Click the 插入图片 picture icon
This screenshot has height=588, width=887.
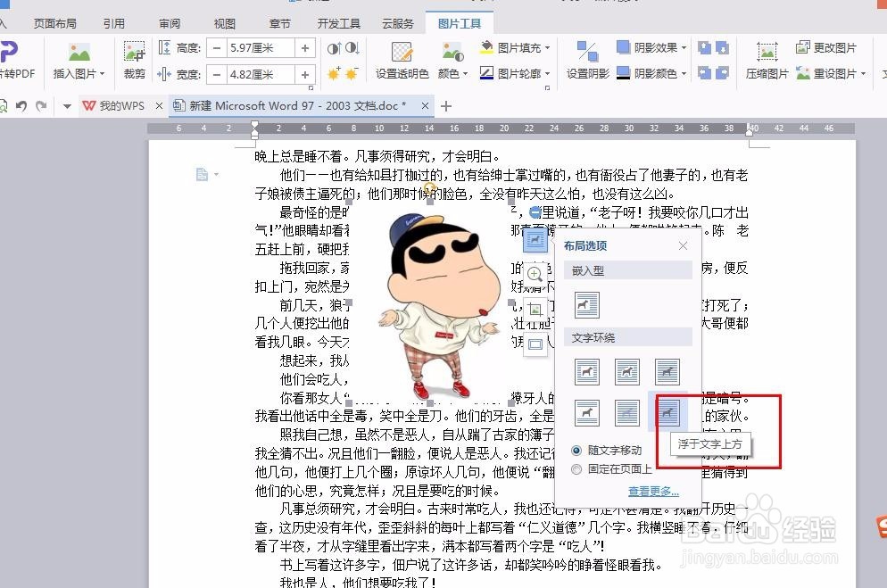79,52
